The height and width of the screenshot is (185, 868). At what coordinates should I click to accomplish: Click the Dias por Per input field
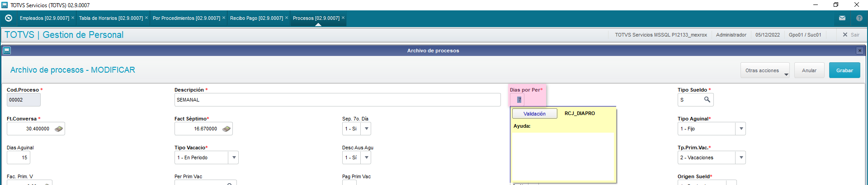click(x=517, y=100)
